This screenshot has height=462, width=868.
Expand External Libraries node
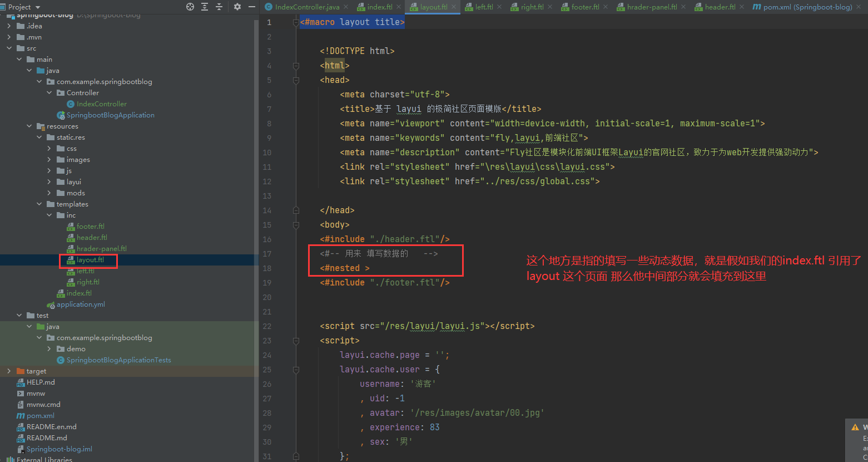point(1,460)
